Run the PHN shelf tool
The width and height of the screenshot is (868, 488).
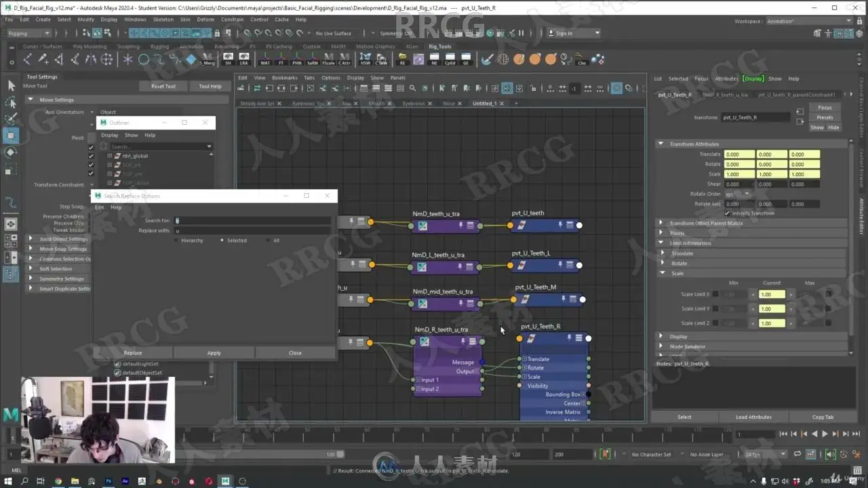(x=297, y=60)
